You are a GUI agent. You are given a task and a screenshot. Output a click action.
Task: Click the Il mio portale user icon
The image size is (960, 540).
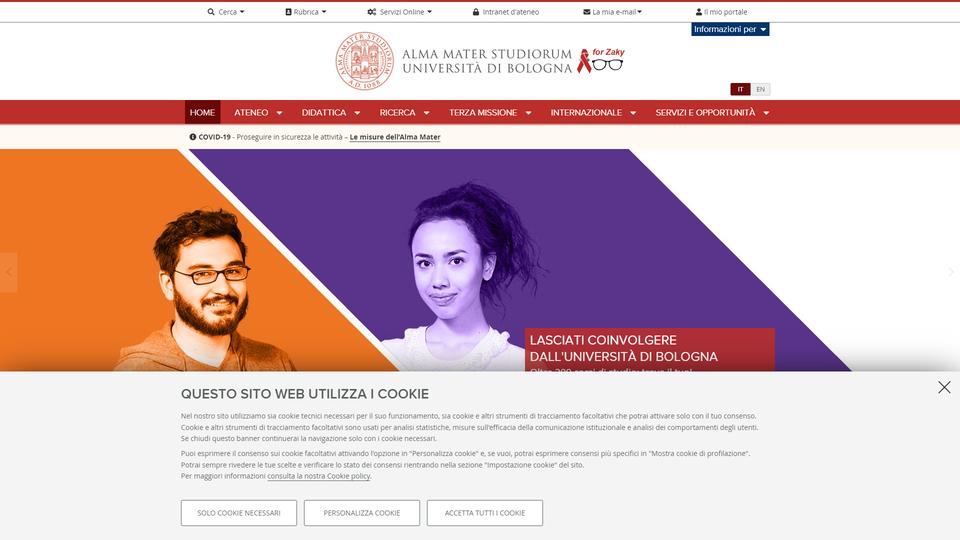pos(699,12)
